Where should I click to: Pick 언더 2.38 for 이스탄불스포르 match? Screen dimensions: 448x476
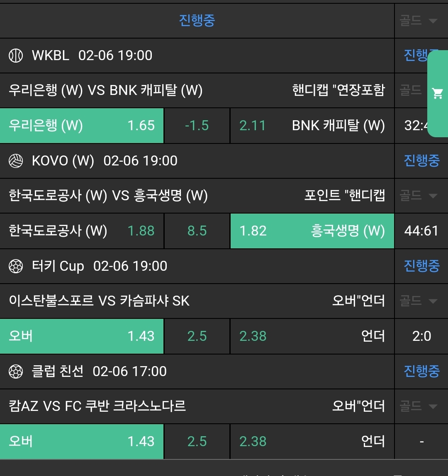pyautogui.click(x=312, y=336)
